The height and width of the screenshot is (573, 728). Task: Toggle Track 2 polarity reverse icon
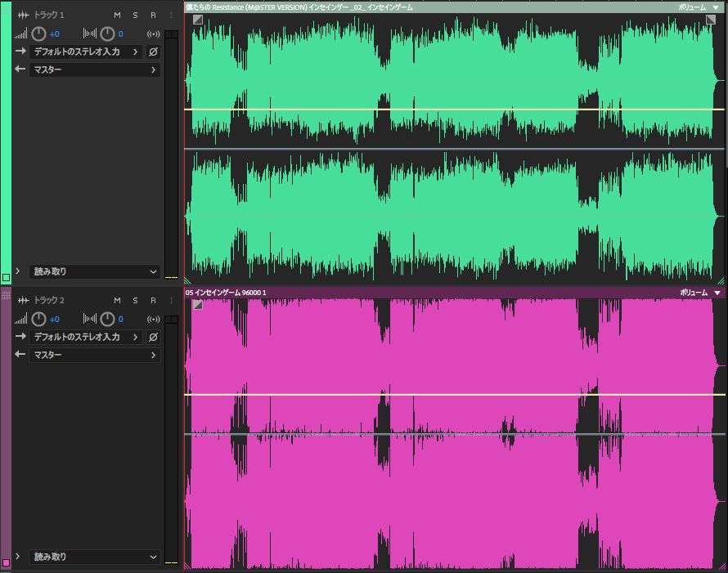point(153,338)
